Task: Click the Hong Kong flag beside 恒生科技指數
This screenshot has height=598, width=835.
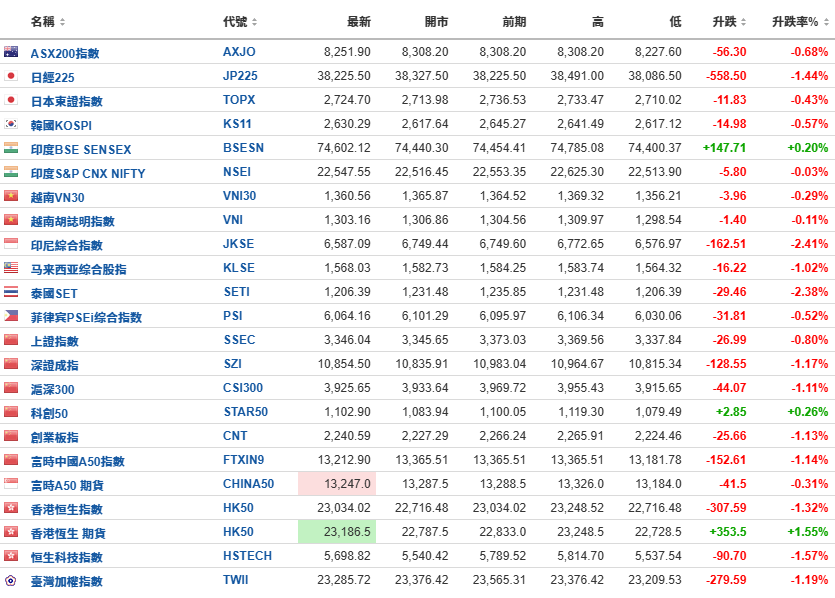Action: 11,555
